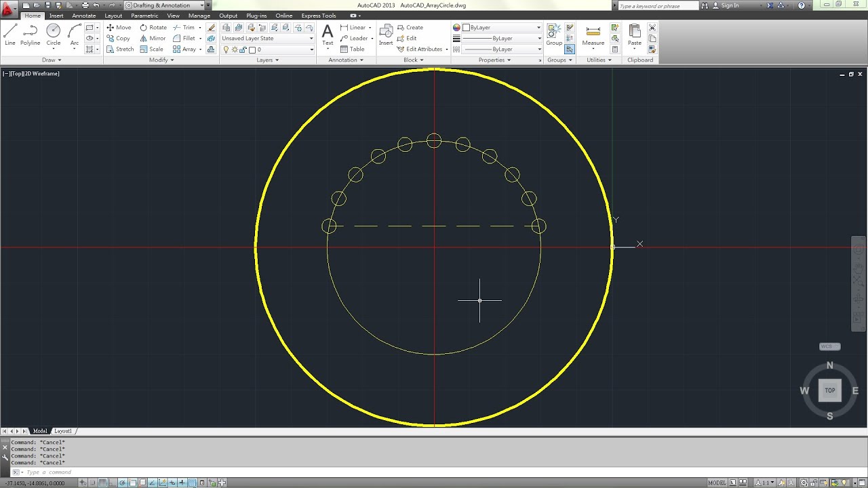Open the layer 0 dropdown list

point(268,49)
